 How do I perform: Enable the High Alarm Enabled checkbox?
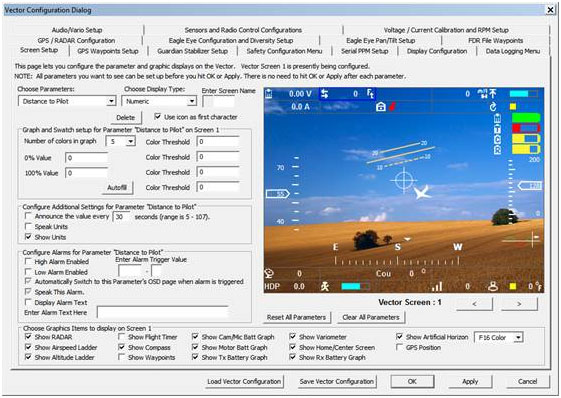[x=28, y=261]
